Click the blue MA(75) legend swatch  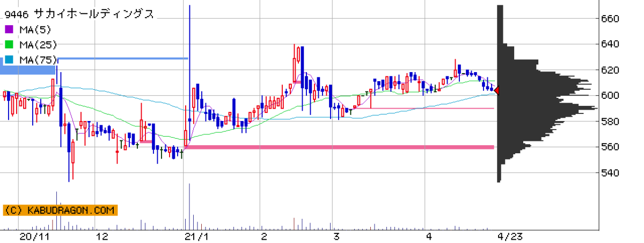[x=9, y=59]
